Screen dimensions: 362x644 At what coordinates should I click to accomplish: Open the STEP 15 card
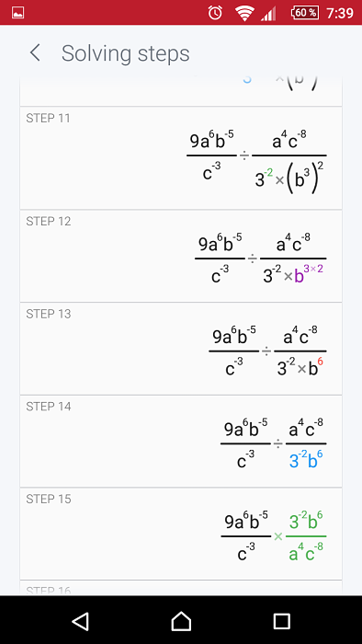click(x=181, y=534)
